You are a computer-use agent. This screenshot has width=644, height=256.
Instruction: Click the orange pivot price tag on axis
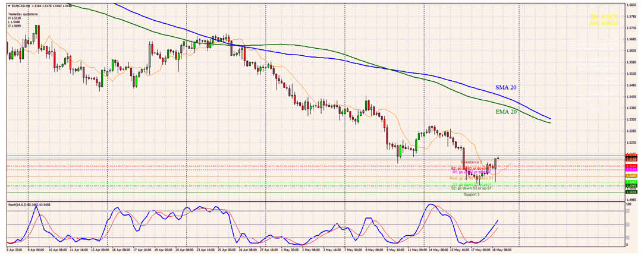(630, 176)
